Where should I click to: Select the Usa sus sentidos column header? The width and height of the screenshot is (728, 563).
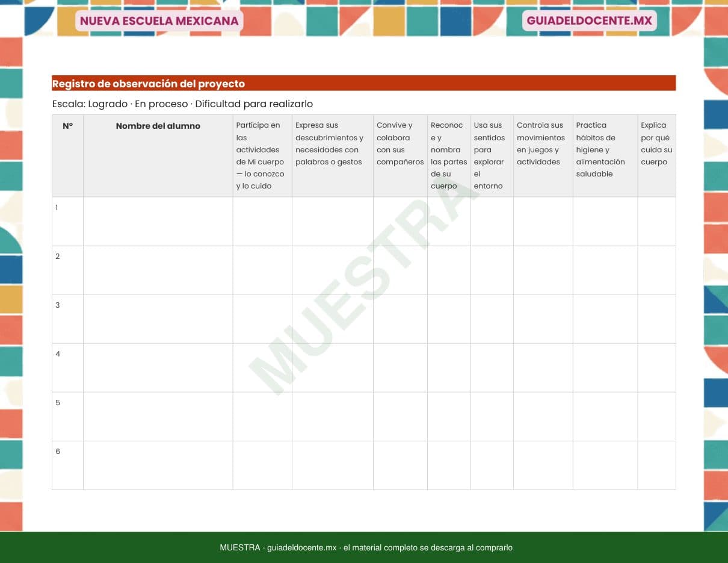492,155
